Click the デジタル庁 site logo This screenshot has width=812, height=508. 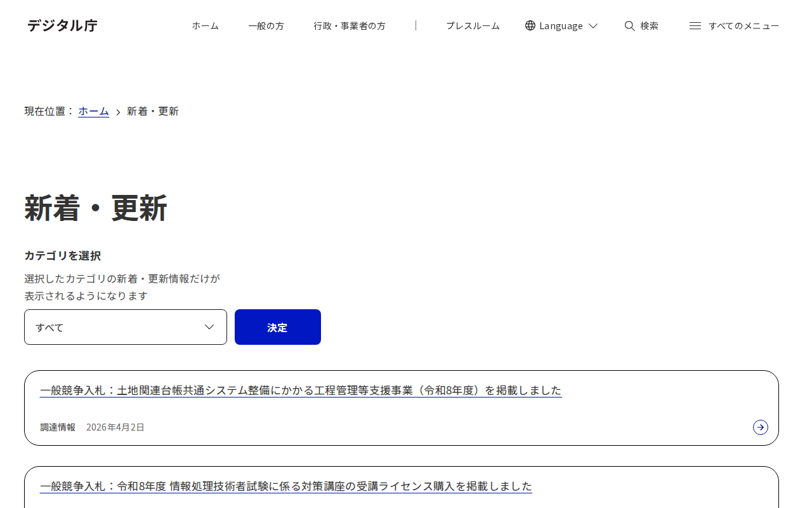coord(62,25)
